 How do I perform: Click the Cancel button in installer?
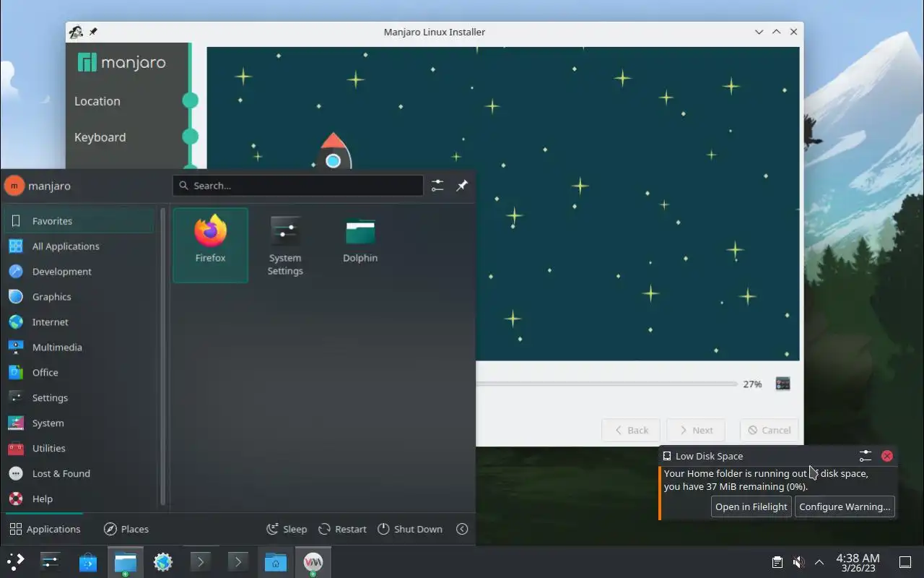pos(770,430)
